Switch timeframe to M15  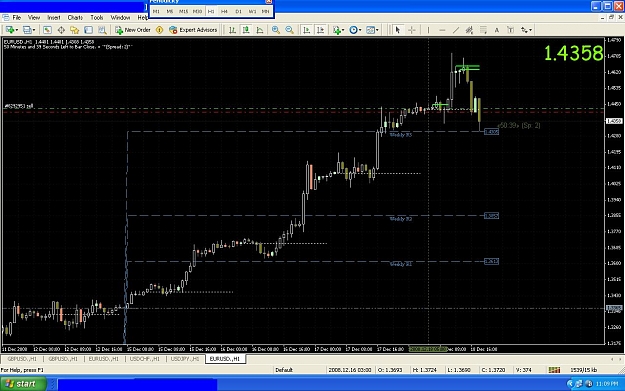tap(183, 12)
